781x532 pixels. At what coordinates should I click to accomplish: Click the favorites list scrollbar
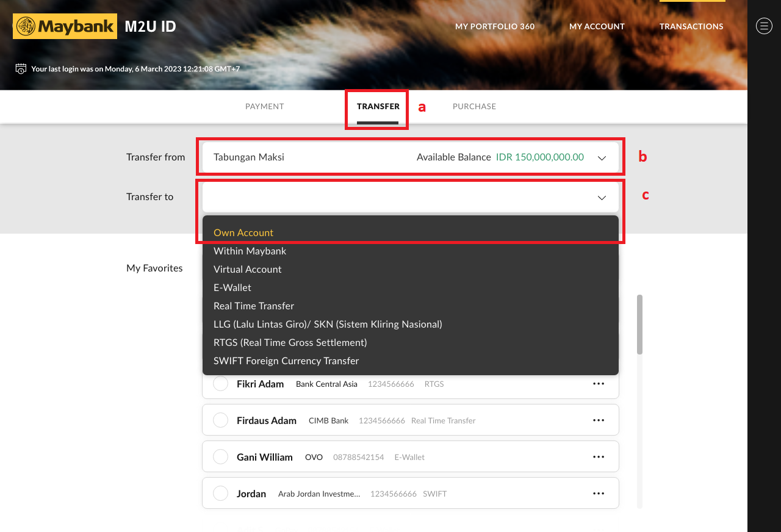[639, 325]
